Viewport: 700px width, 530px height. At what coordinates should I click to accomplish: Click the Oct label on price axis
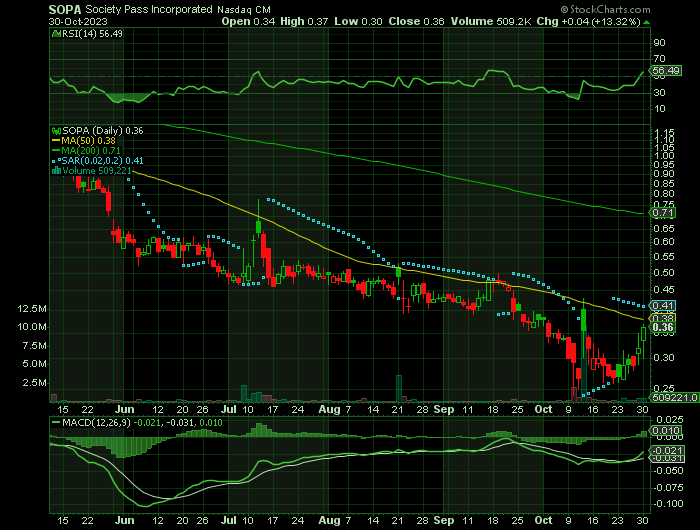(x=543, y=409)
